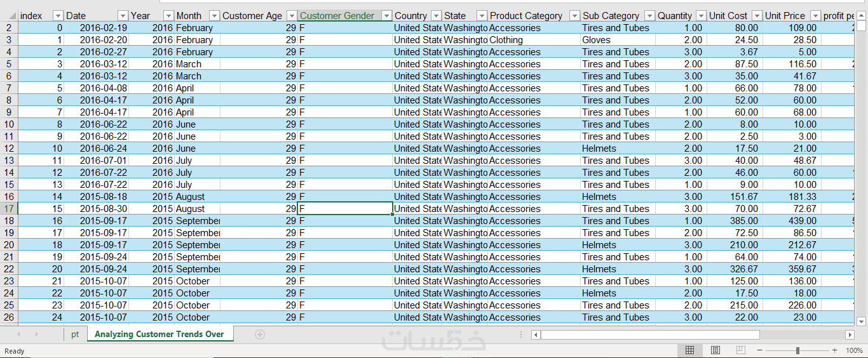Switch to Page Layout view

click(715, 350)
